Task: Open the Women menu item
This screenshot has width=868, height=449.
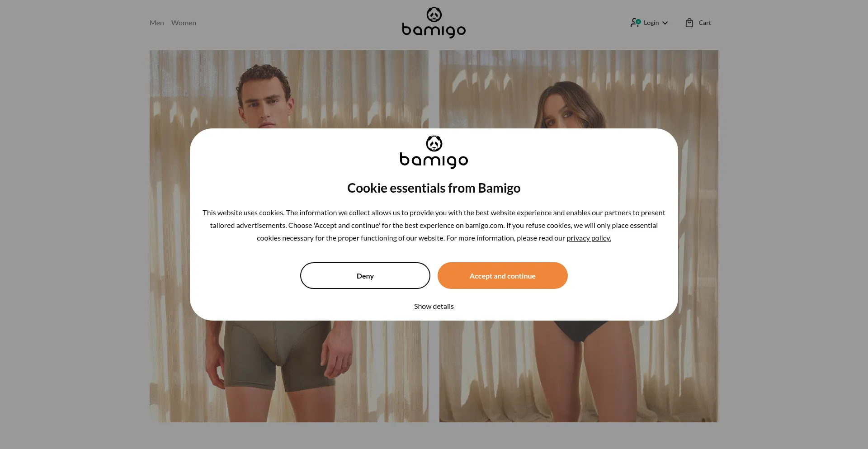Action: pyautogui.click(x=184, y=23)
